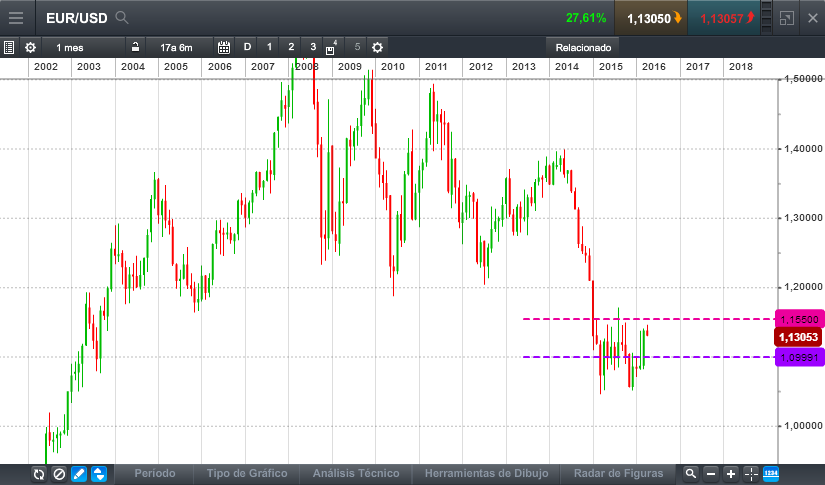
Task: Zoom in with the plus icon
Action: 731,474
